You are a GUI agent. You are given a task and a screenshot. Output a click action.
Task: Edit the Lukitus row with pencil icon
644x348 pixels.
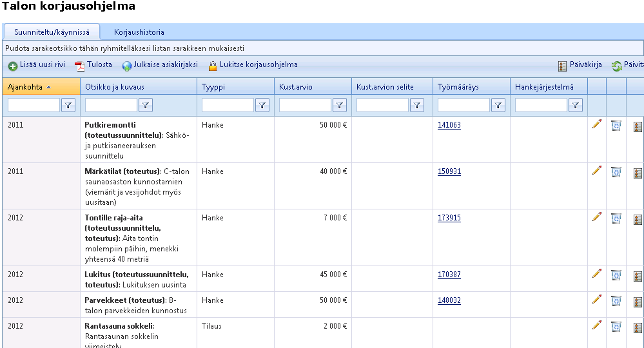(597, 273)
